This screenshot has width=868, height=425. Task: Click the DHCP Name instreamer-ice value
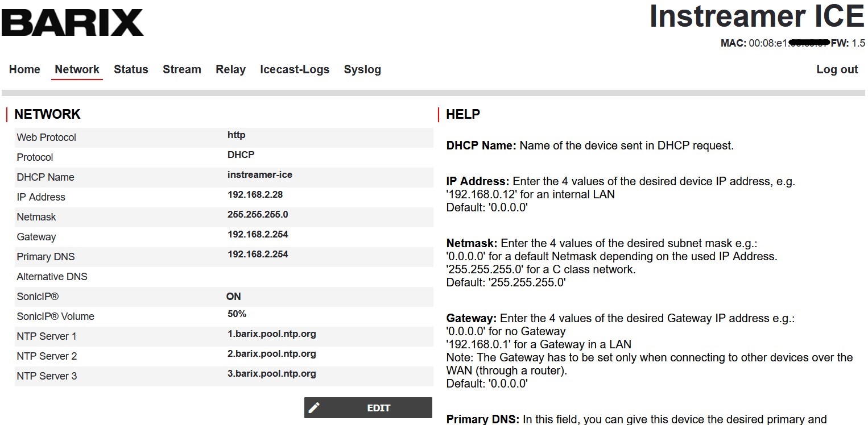click(259, 175)
